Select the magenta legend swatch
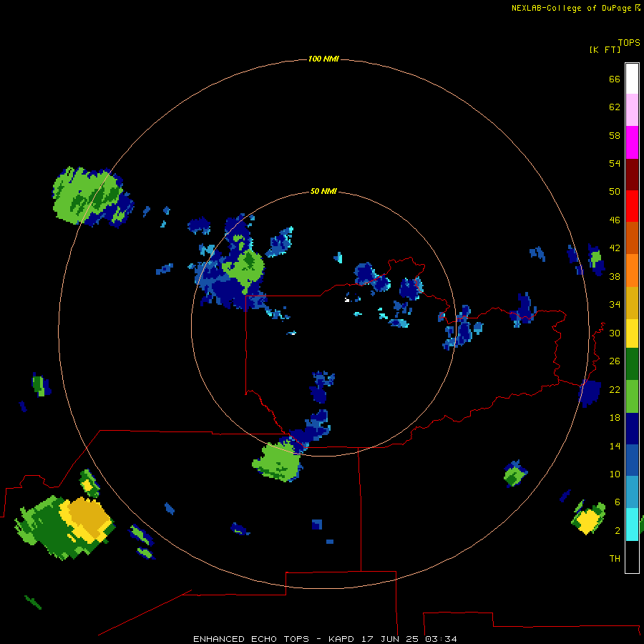 click(632, 142)
